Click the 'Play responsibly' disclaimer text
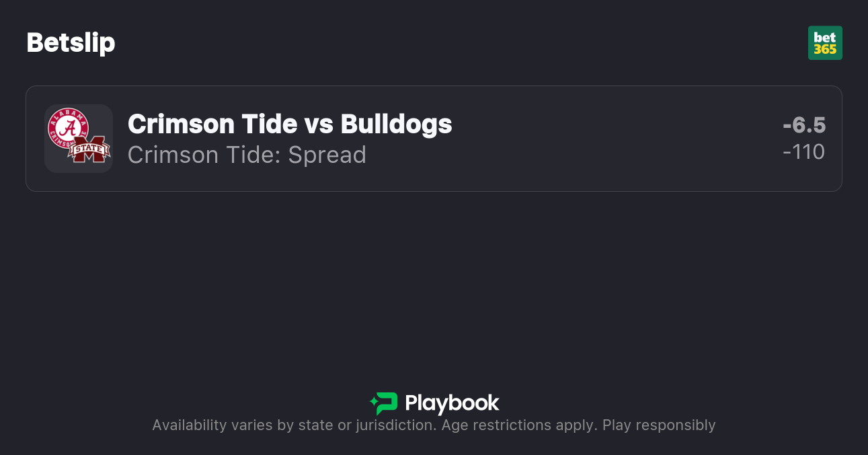The image size is (868, 455). click(x=659, y=425)
